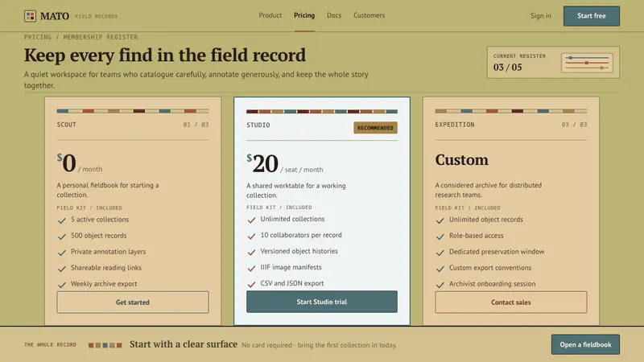This screenshot has width=644, height=362.
Task: Click the checkmark beside 500 object records
Action: tap(62, 237)
